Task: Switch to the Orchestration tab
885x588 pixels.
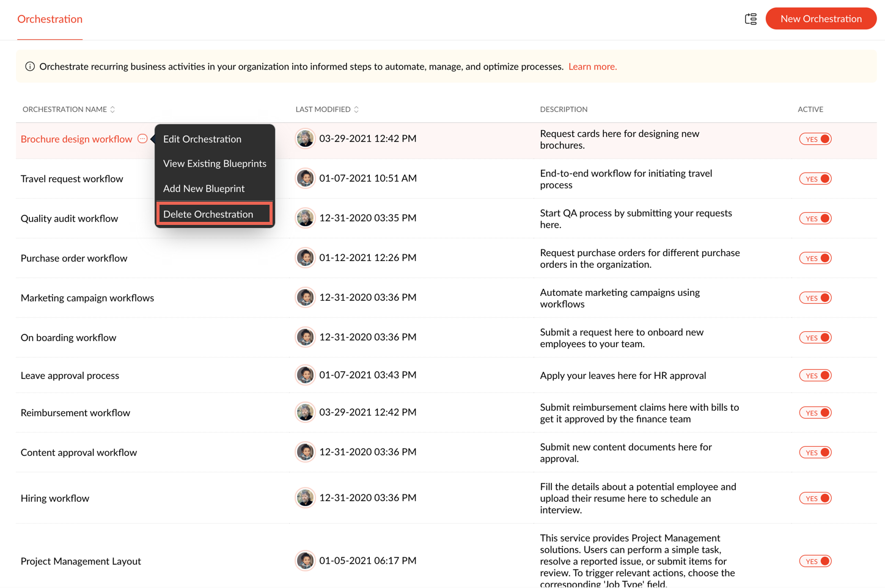Action: pos(50,19)
